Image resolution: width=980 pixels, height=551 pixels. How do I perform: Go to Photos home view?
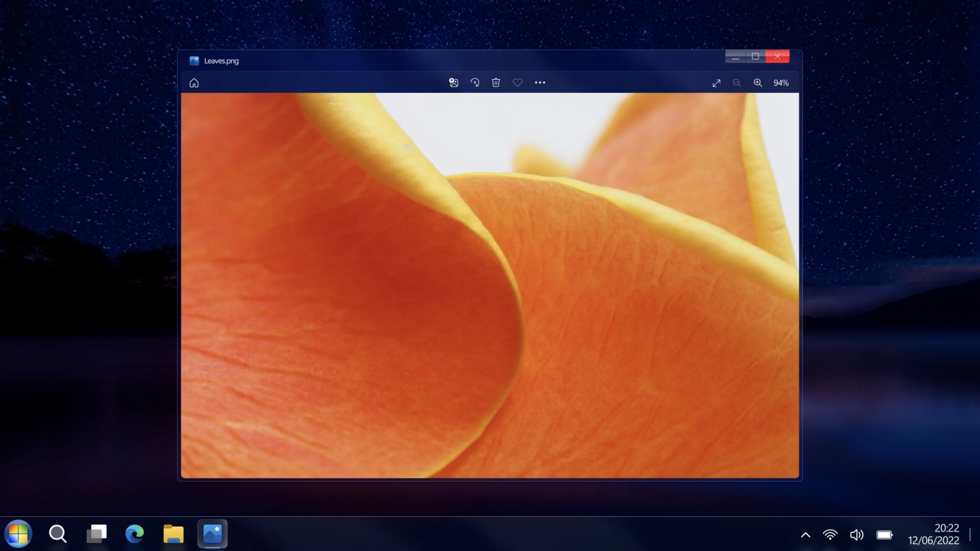pos(194,83)
